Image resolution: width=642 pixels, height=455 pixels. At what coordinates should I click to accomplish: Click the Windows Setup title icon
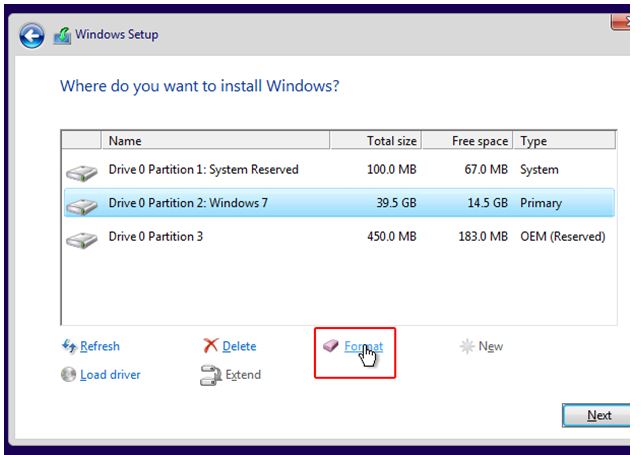(62, 36)
